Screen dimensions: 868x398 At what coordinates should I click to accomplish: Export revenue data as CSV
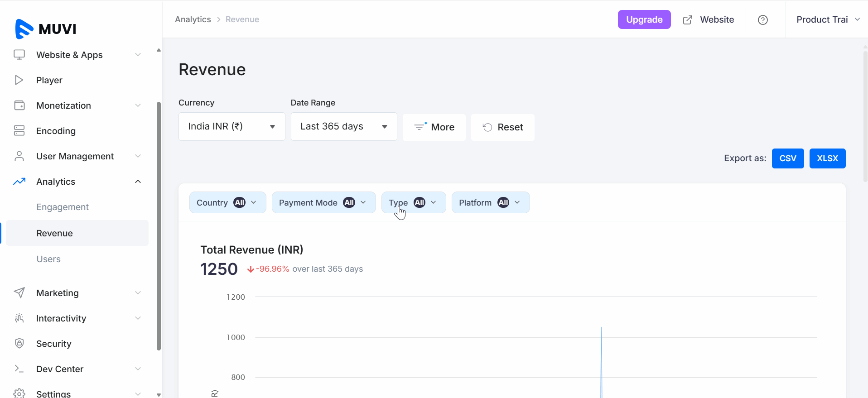pyautogui.click(x=787, y=158)
